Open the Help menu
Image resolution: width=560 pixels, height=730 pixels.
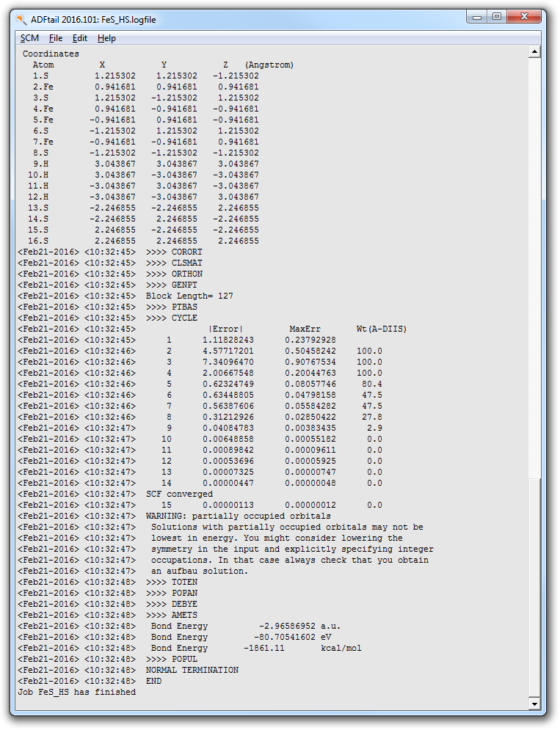click(x=106, y=38)
